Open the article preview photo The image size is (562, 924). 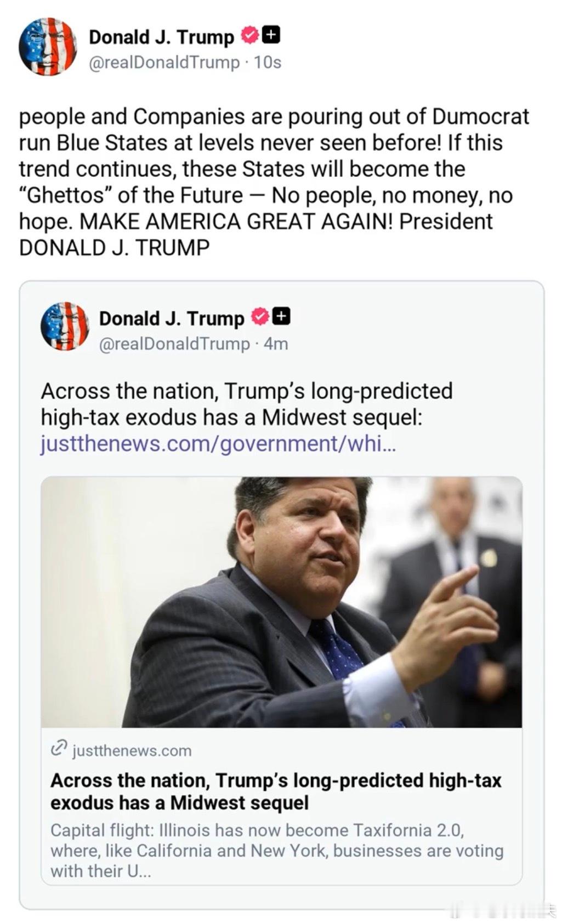click(x=281, y=602)
